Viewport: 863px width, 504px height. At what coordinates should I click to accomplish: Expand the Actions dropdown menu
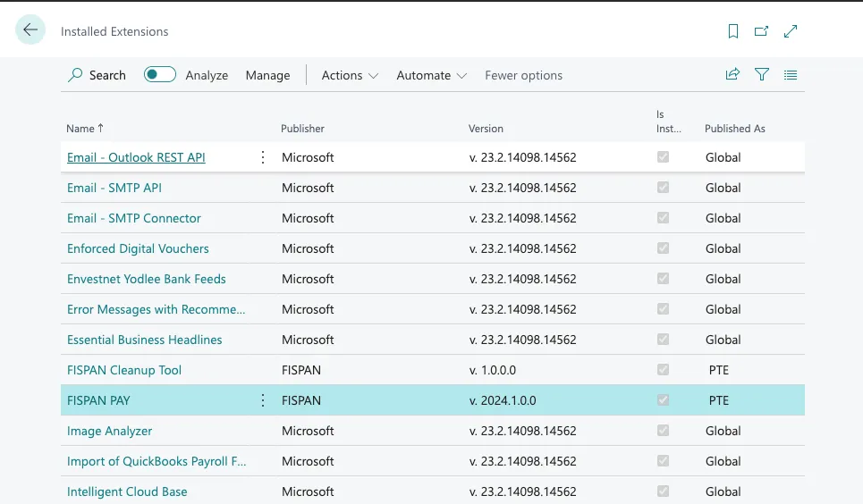tap(350, 75)
